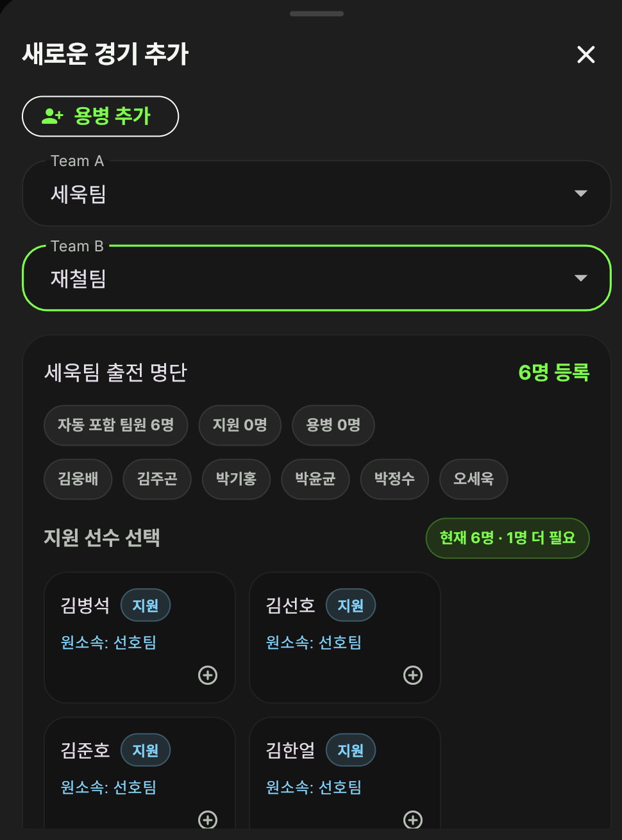Open the Team A dropdown showing 세욱팀

[x=317, y=193]
